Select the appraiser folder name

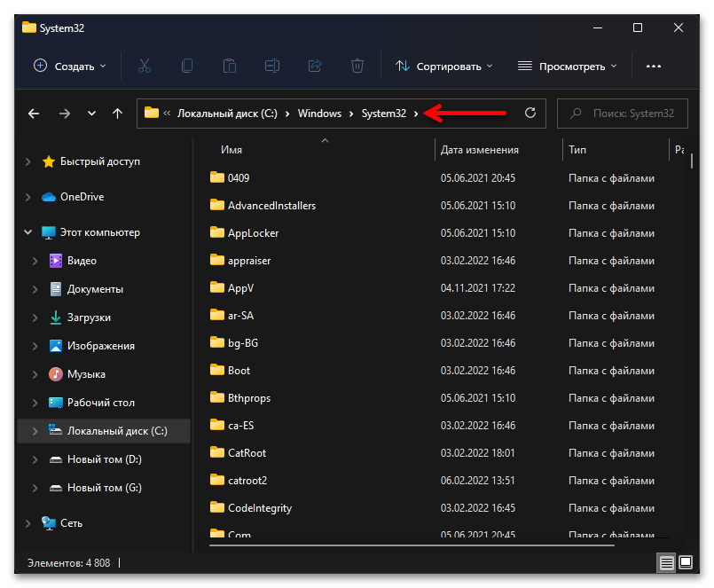coord(249,261)
